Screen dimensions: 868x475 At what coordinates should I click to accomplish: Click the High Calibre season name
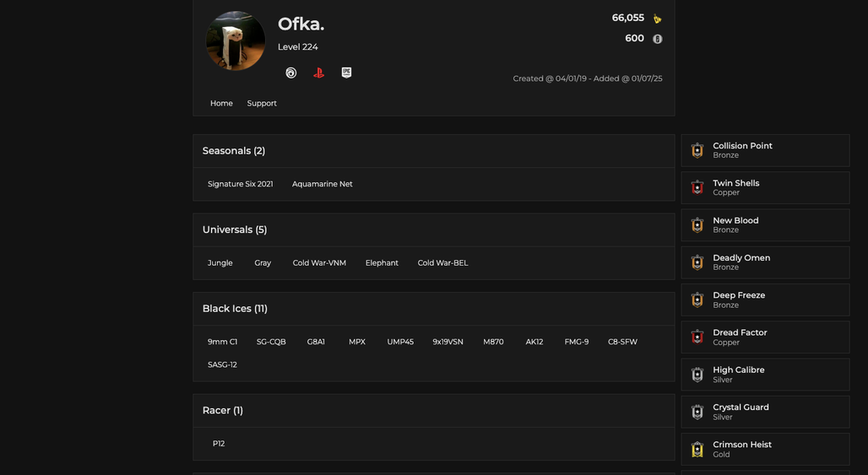click(x=739, y=370)
